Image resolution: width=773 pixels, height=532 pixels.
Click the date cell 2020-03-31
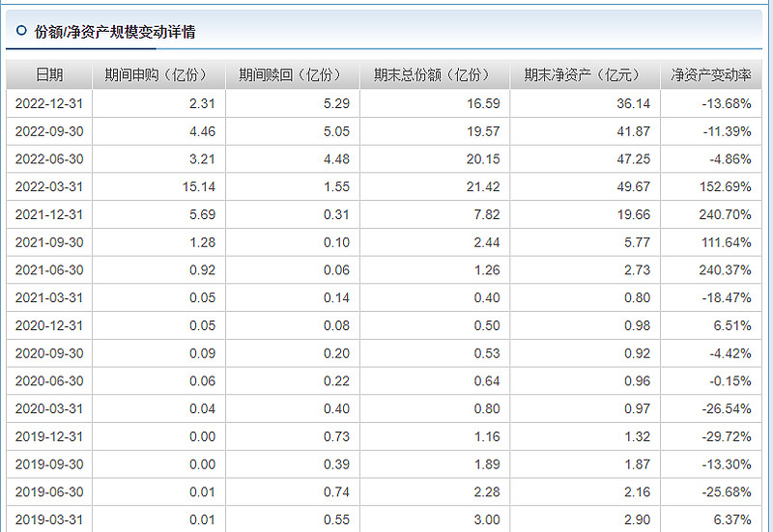(x=49, y=408)
